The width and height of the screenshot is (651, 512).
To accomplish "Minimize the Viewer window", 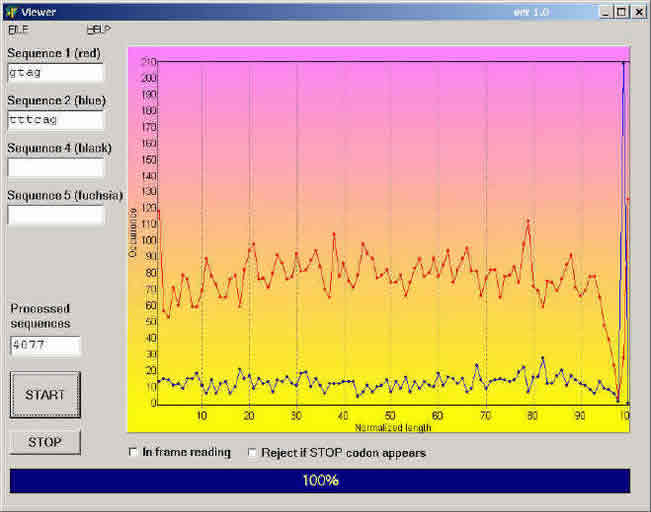I will [605, 12].
